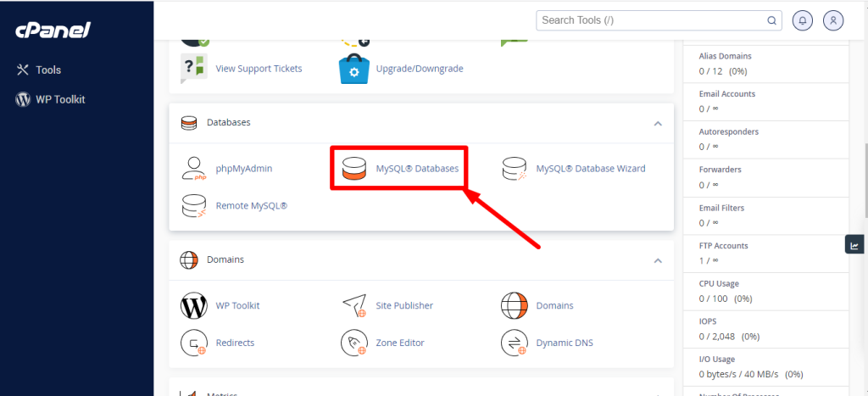
Task: Open the Dynamic DNS link
Action: tap(565, 343)
